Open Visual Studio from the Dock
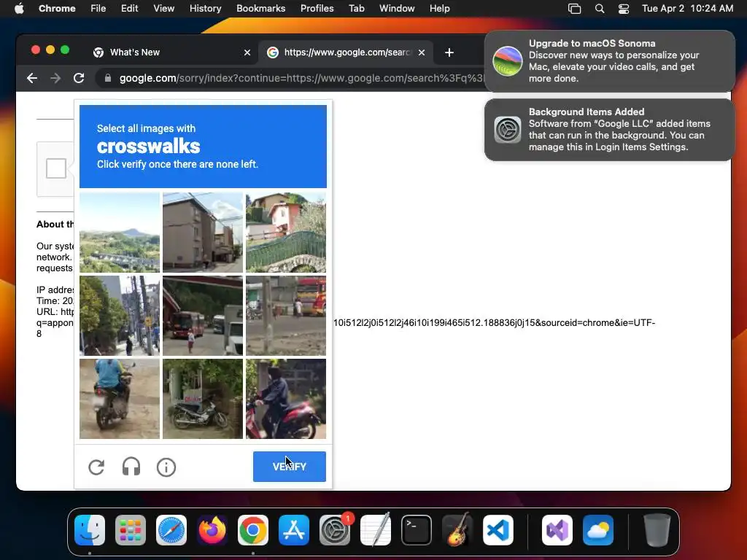Image resolution: width=747 pixels, height=560 pixels. [x=557, y=530]
